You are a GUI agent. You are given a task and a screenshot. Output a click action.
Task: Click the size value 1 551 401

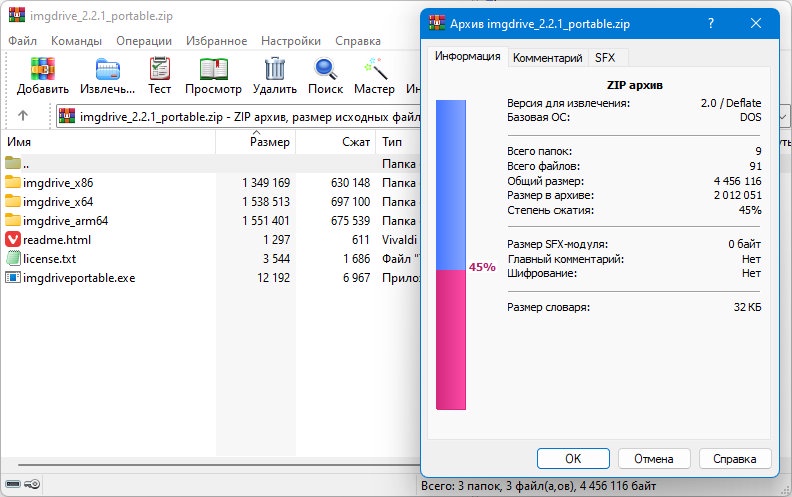pos(266,221)
